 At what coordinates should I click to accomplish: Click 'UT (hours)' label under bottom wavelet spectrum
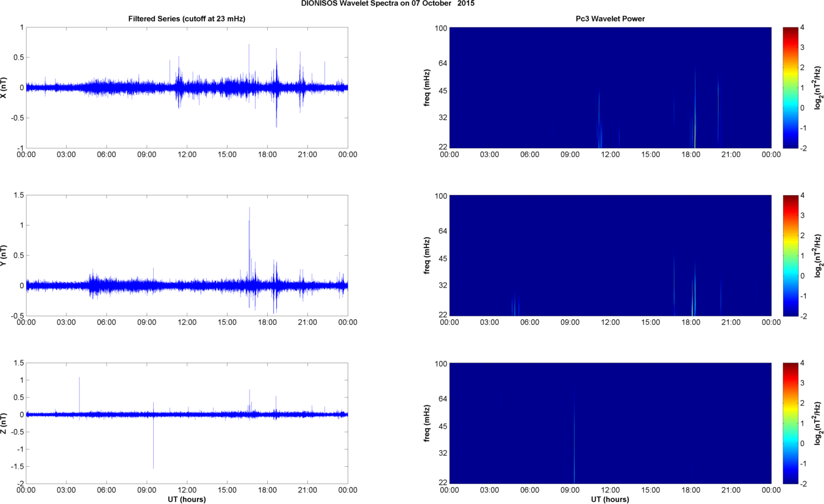611,500
